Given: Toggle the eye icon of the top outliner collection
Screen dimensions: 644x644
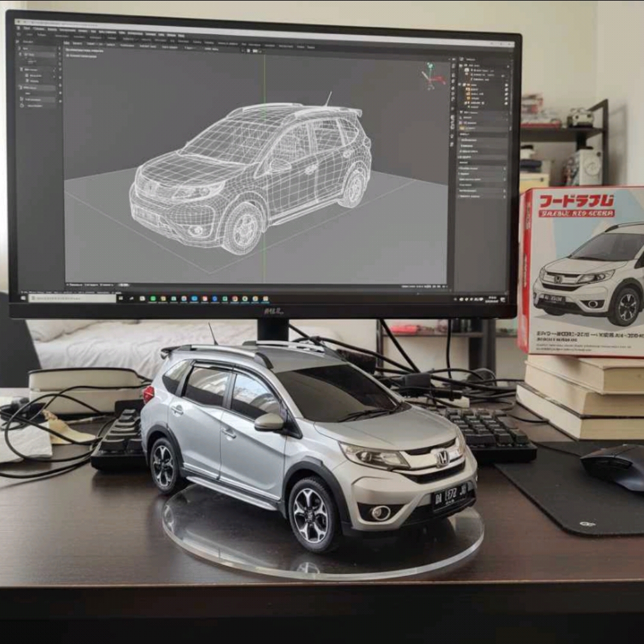Looking at the screenshot, I should (x=507, y=65).
